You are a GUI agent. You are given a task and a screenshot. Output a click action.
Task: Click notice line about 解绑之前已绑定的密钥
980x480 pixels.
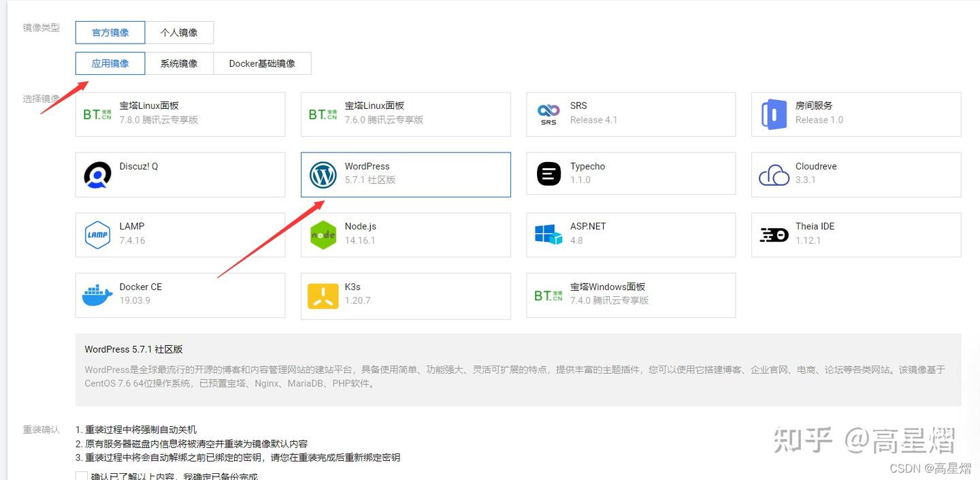[238, 458]
